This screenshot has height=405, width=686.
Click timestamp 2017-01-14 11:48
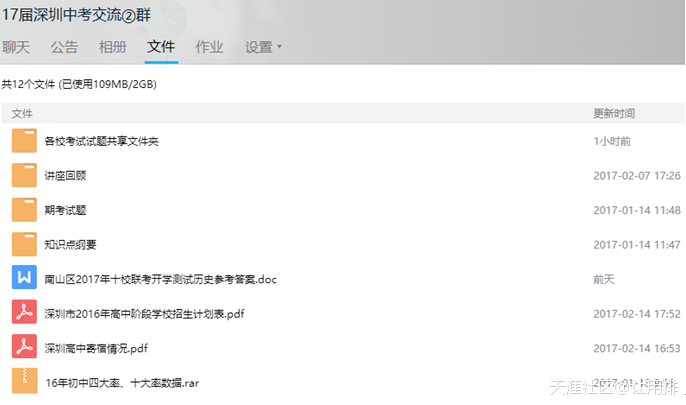tap(637, 210)
